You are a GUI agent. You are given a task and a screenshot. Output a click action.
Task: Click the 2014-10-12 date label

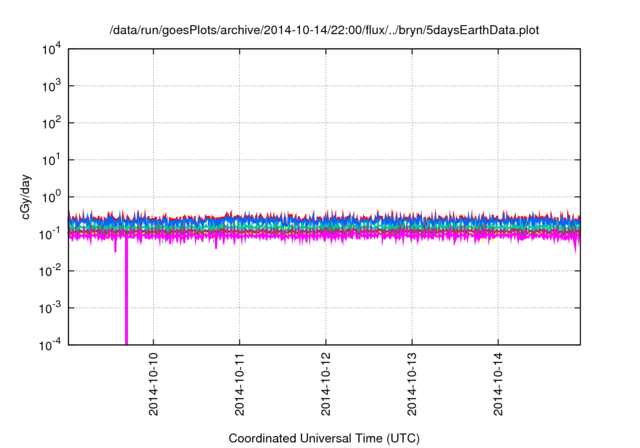pos(326,384)
